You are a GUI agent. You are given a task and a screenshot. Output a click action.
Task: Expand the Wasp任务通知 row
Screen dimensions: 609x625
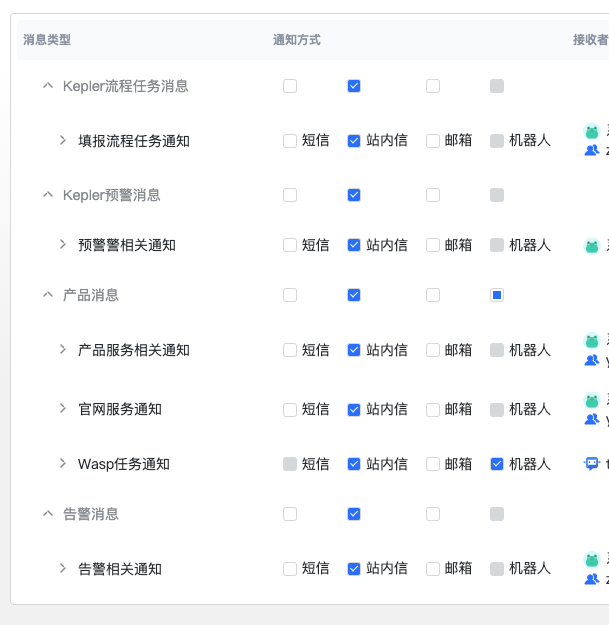(63, 464)
